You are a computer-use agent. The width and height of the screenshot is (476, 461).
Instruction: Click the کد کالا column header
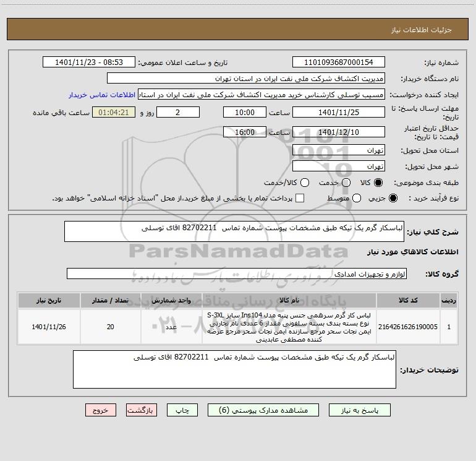click(x=408, y=300)
